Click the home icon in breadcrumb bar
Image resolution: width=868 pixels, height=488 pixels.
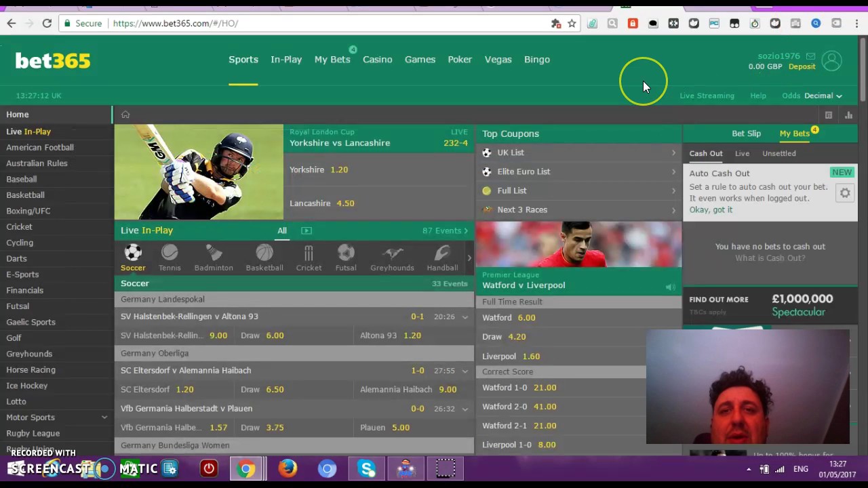[x=125, y=115]
